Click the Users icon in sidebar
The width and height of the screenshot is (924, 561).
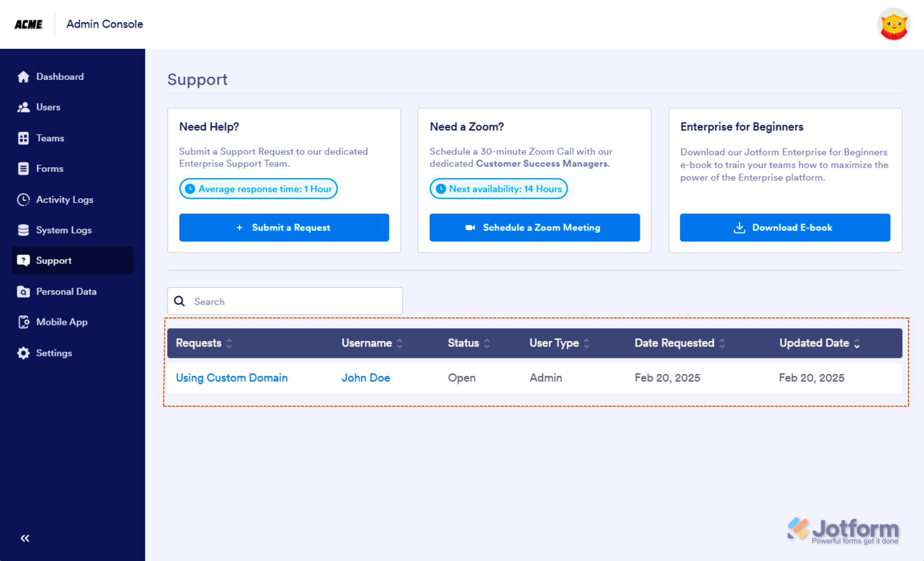[23, 108]
